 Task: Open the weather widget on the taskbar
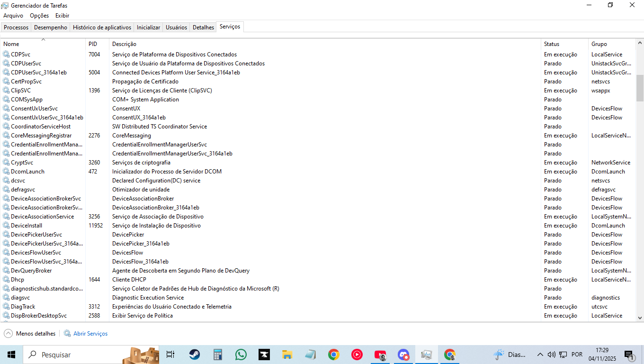tap(510, 355)
